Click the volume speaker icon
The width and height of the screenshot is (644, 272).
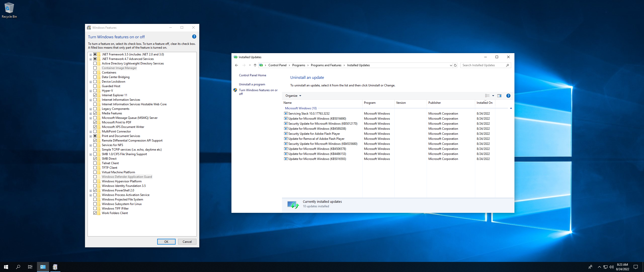tap(612, 267)
